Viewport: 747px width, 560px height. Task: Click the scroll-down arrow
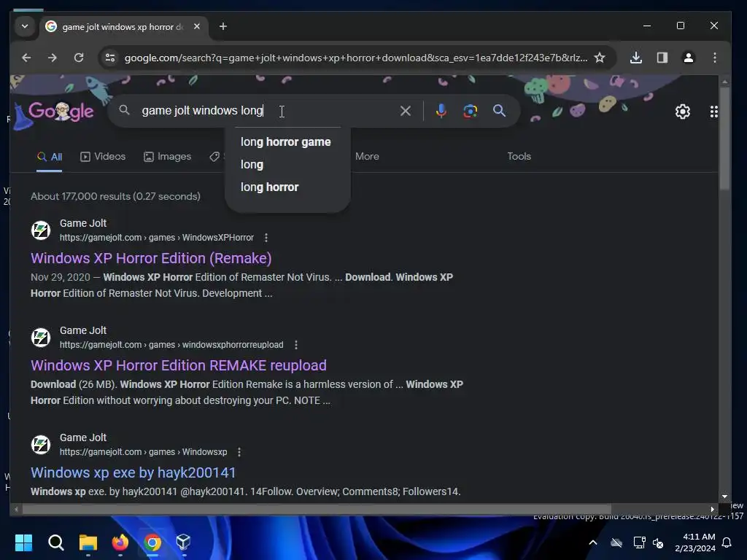(x=724, y=496)
